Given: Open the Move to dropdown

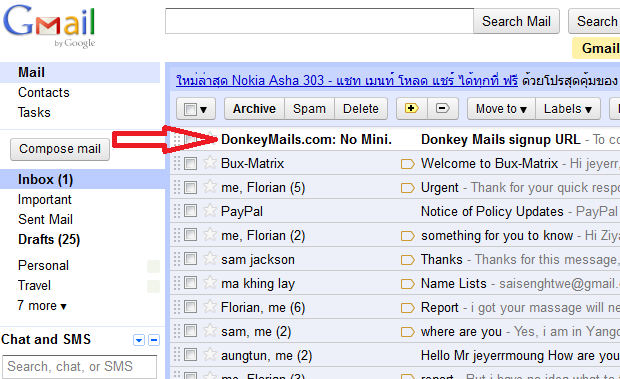Looking at the screenshot, I should coord(501,108).
